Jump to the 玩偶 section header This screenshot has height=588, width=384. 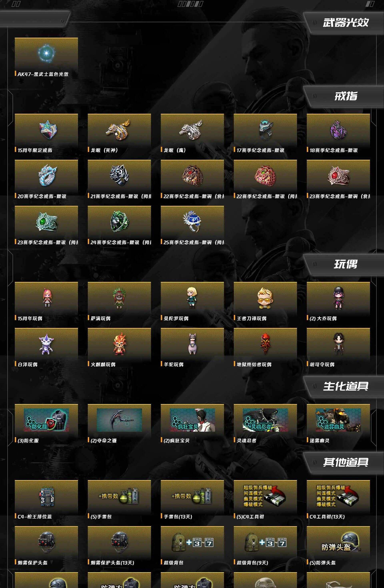point(346,264)
